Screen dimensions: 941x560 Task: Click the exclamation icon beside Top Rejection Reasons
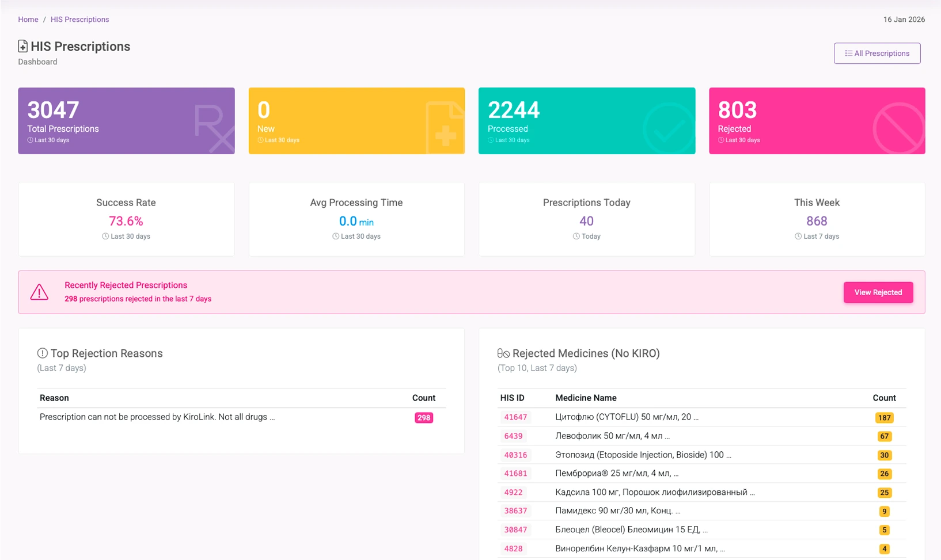pos(43,353)
